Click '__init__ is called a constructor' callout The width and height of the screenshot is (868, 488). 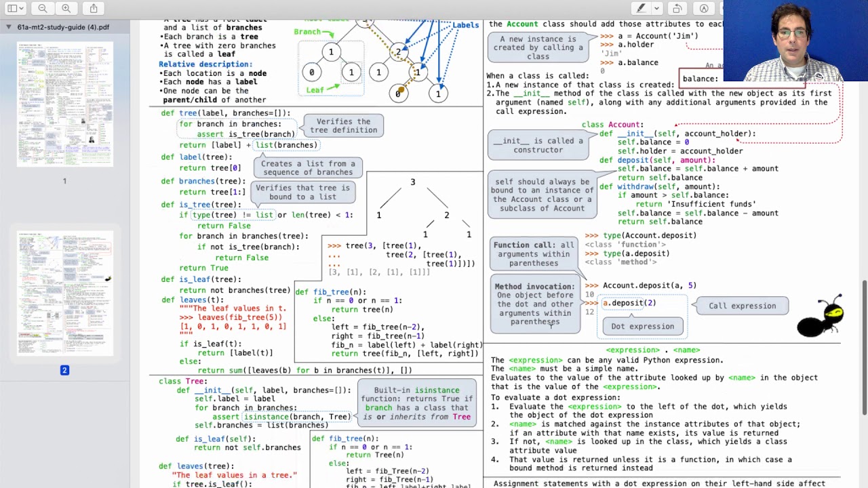pos(538,145)
